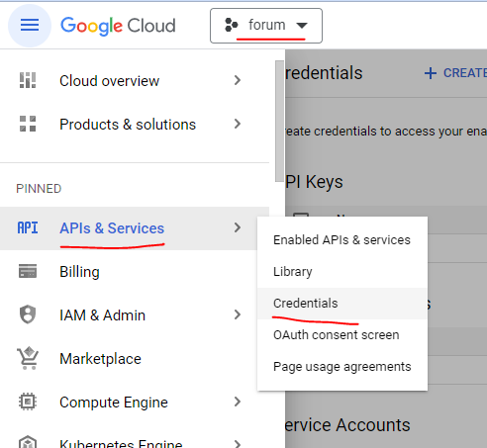Click the Google Cloud logo
Screen dimensions: 487x448
[118, 26]
